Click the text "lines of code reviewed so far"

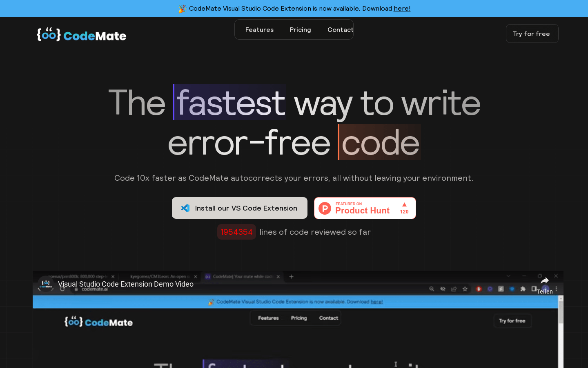pos(315,232)
